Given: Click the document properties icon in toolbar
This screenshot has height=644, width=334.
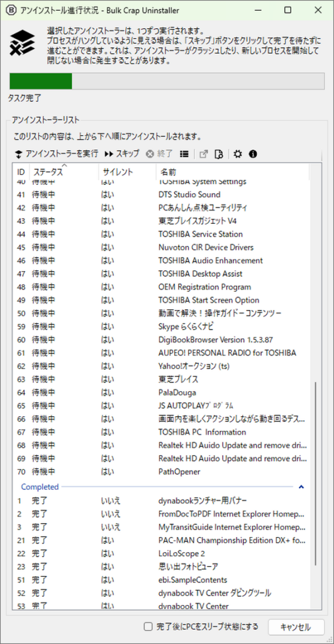Looking at the screenshot, I should pos(218,154).
